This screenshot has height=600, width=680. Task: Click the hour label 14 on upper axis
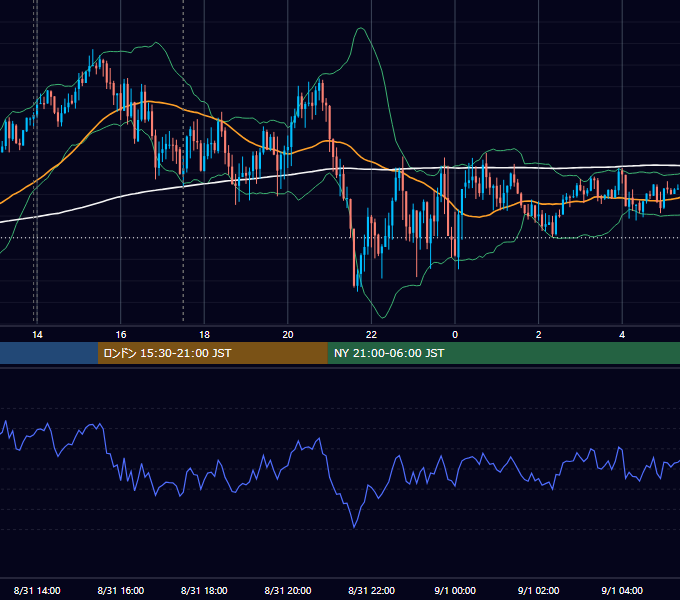tap(37, 335)
